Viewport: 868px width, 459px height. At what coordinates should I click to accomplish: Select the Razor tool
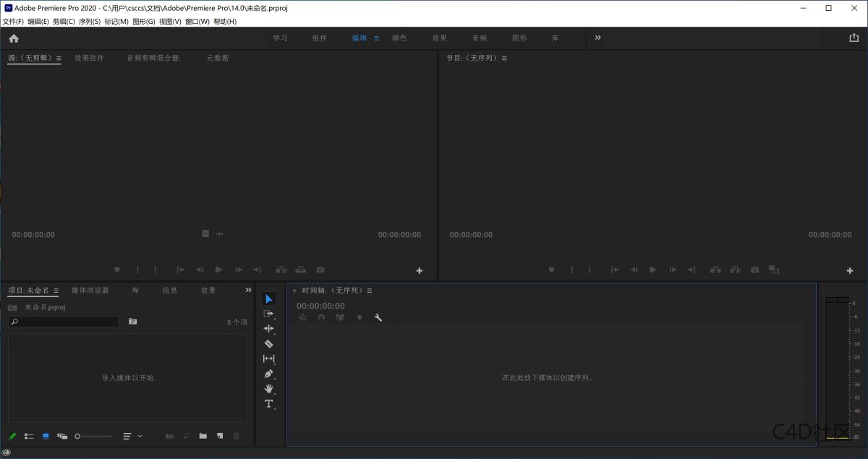268,344
